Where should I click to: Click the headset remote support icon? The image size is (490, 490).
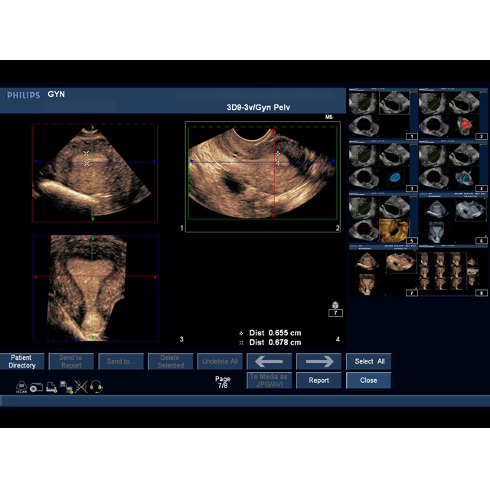(96, 387)
